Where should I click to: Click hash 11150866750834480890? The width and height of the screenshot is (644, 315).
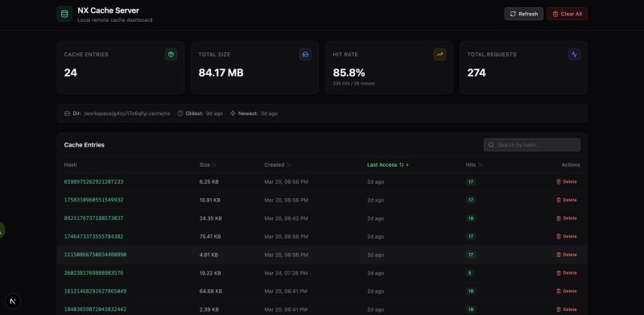95,255
